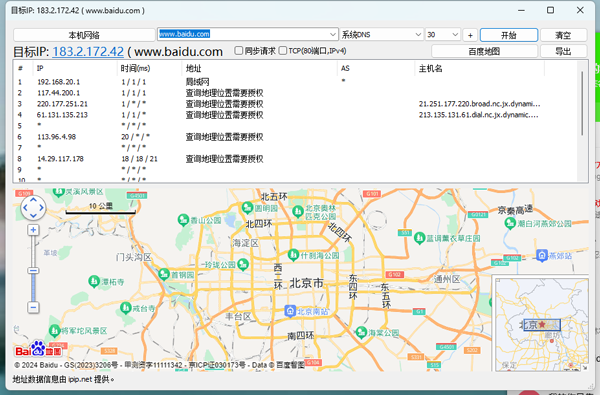Click the 海淀区 label on map
Screen dimensions: 600x395
[x=245, y=243]
